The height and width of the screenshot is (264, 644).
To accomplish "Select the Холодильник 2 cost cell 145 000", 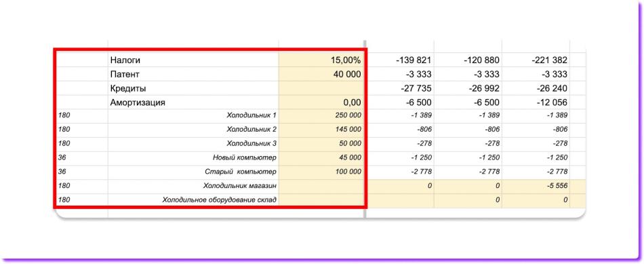I will point(321,130).
